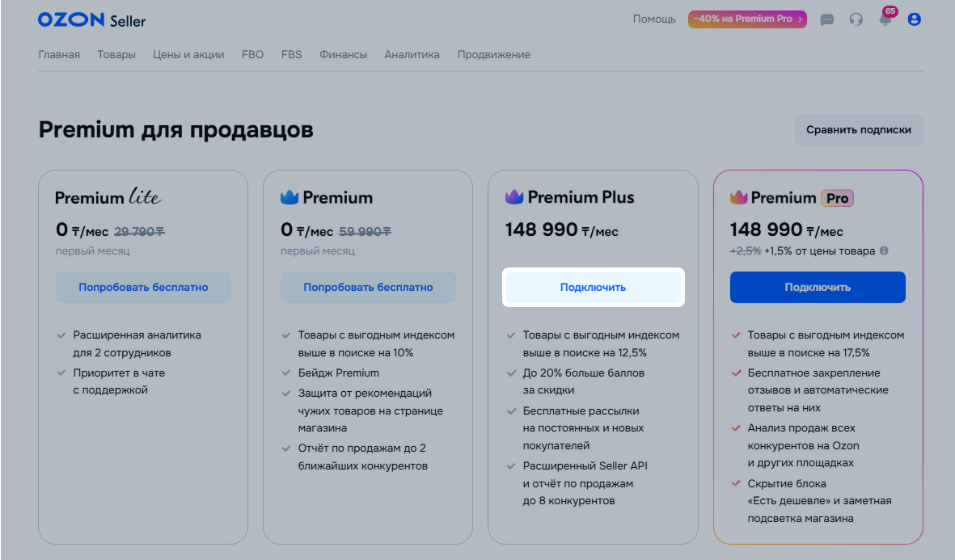This screenshot has width=955, height=560.
Task: Open the user profile icon
Action: coord(915,19)
